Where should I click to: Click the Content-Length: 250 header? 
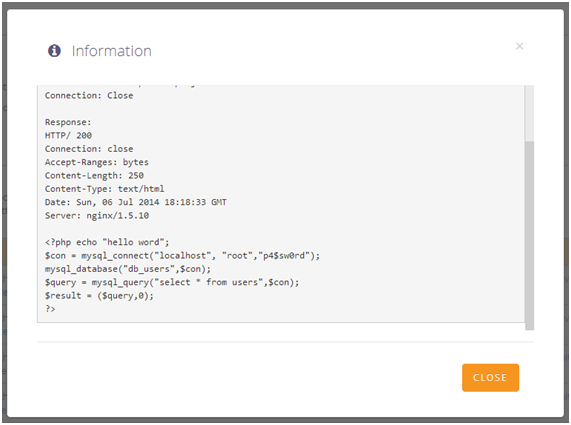[x=94, y=176]
